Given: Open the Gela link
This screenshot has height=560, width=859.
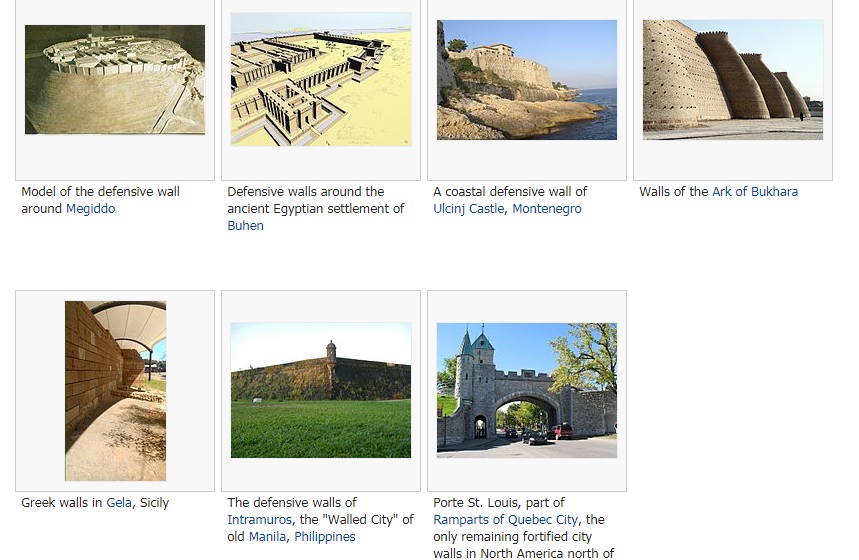Looking at the screenshot, I should (x=119, y=503).
